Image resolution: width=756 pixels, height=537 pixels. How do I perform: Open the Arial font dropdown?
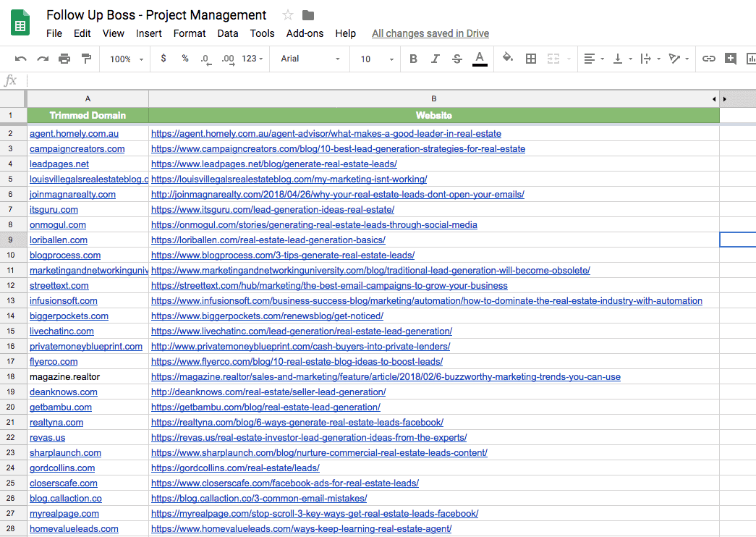(x=310, y=59)
